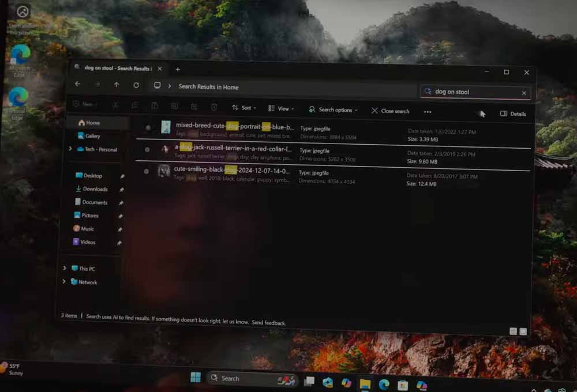Open the Search options dropdown
The image size is (577, 392).
pos(333,110)
